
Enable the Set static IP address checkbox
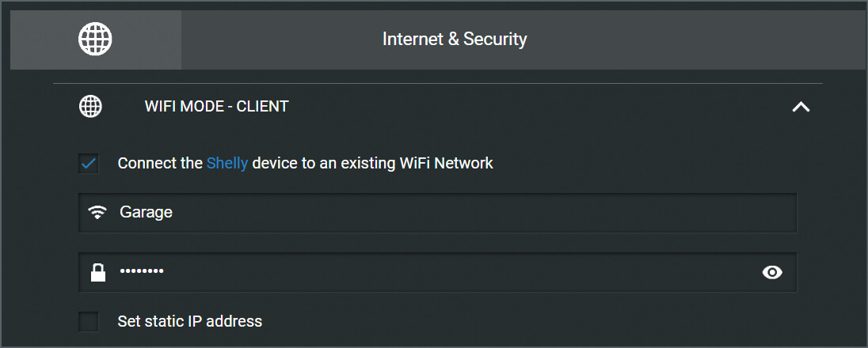point(89,321)
